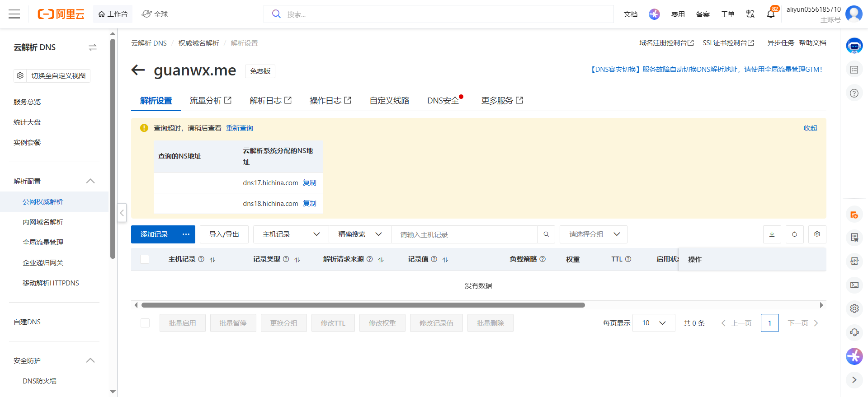Change page size dropdown showing 10

click(x=654, y=323)
